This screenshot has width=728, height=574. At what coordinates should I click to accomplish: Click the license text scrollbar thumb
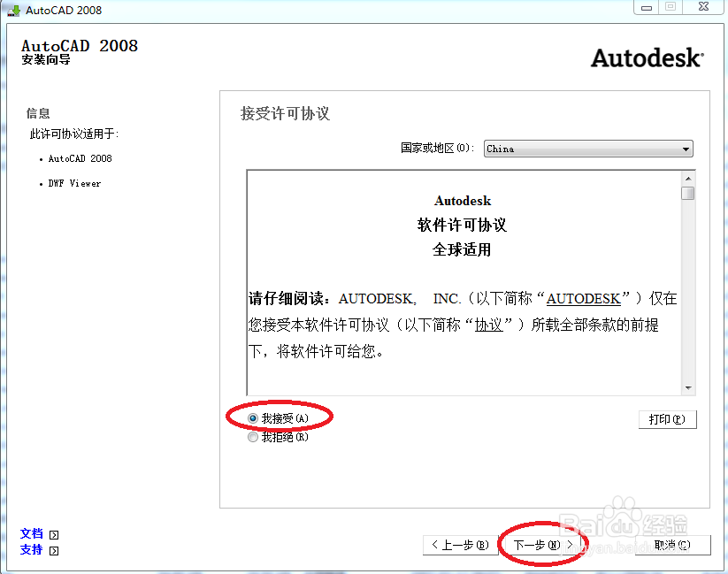(688, 193)
